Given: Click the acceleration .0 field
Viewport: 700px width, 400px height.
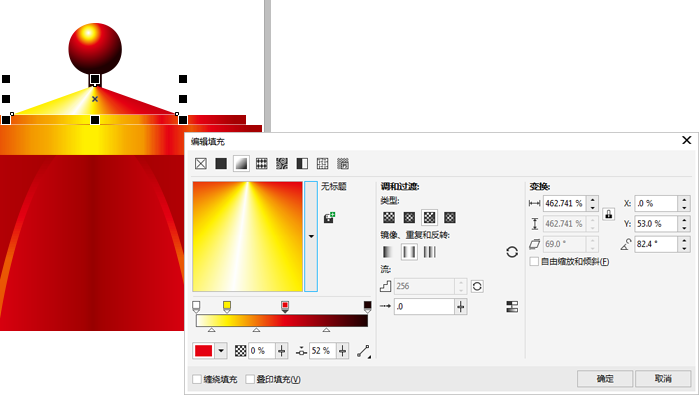Looking at the screenshot, I should click(x=424, y=307).
